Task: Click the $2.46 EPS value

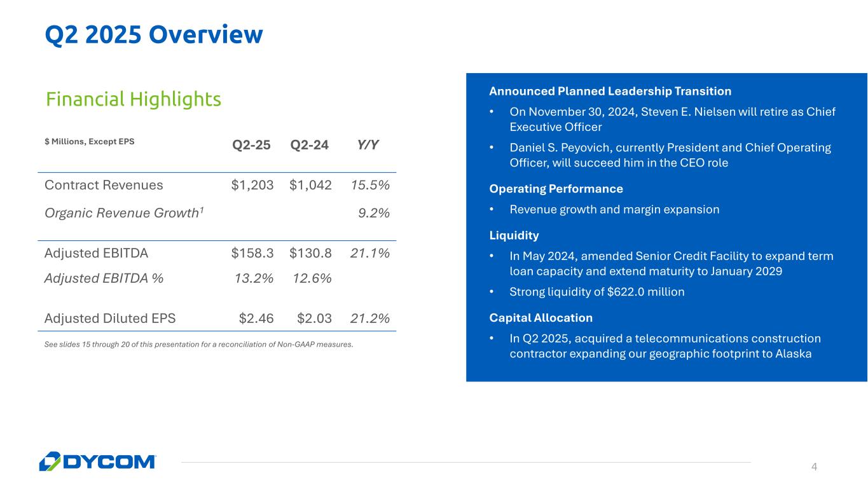Action: click(256, 319)
